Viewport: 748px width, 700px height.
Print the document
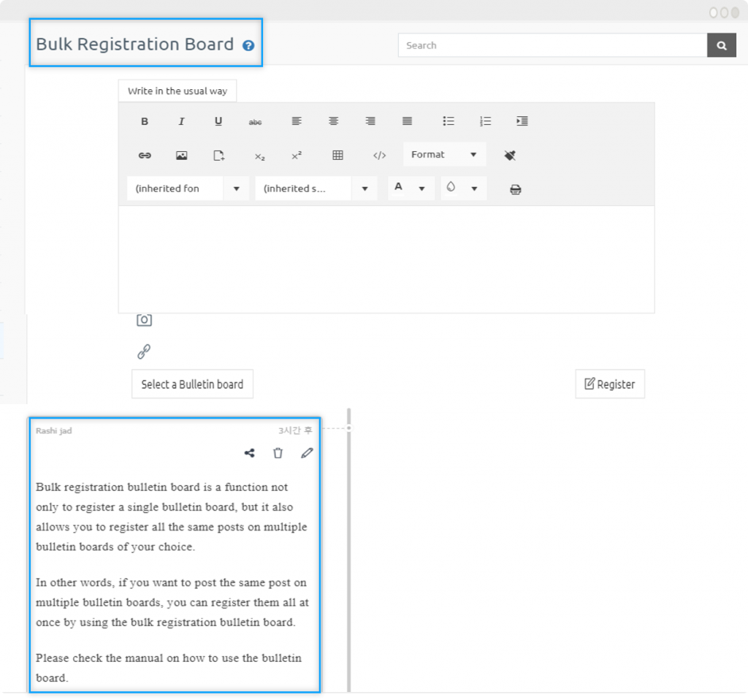click(515, 189)
